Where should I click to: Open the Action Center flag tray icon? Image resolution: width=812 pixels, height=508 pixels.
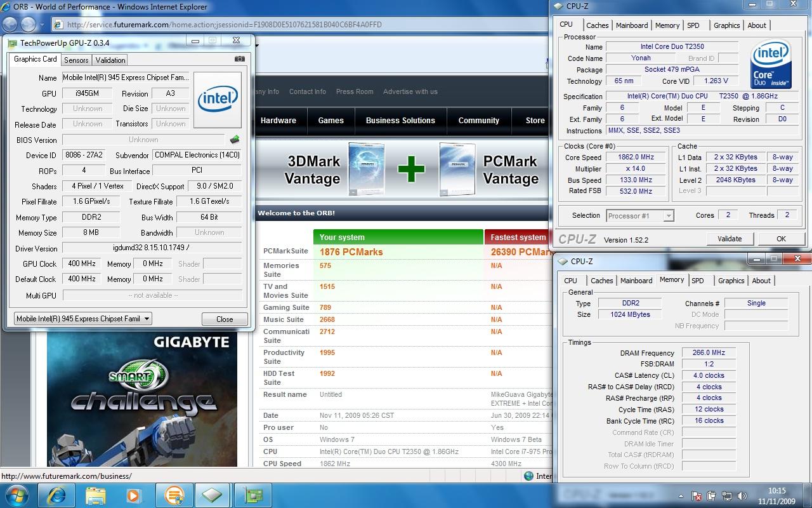tap(697, 497)
